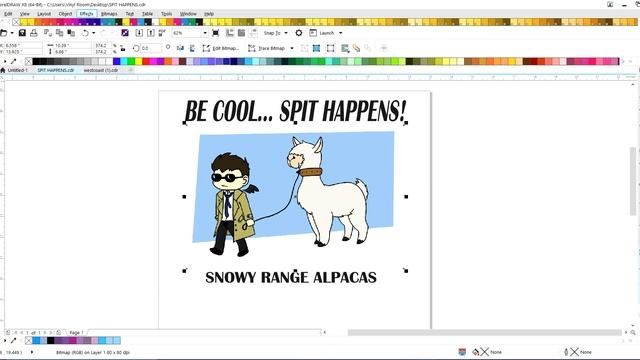Viewport: 640px width, 360px height.
Task: Click the Save icon in the standard toolbar
Action: (x=22, y=33)
